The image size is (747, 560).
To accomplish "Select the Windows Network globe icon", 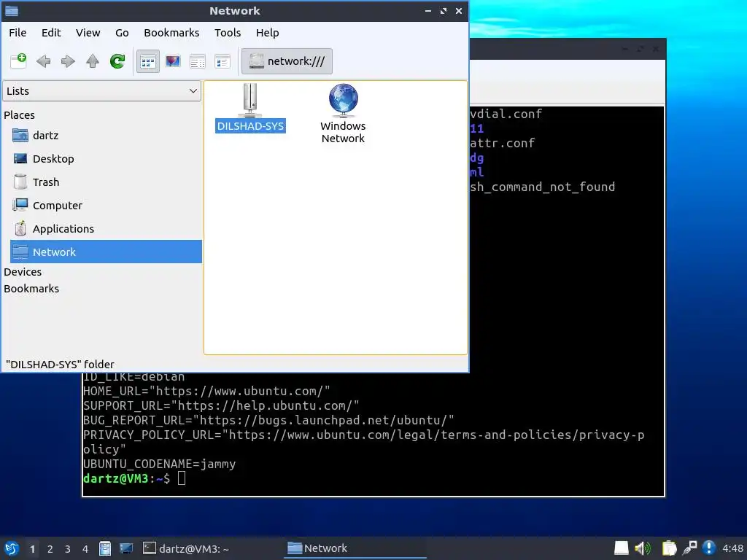I will [343, 114].
